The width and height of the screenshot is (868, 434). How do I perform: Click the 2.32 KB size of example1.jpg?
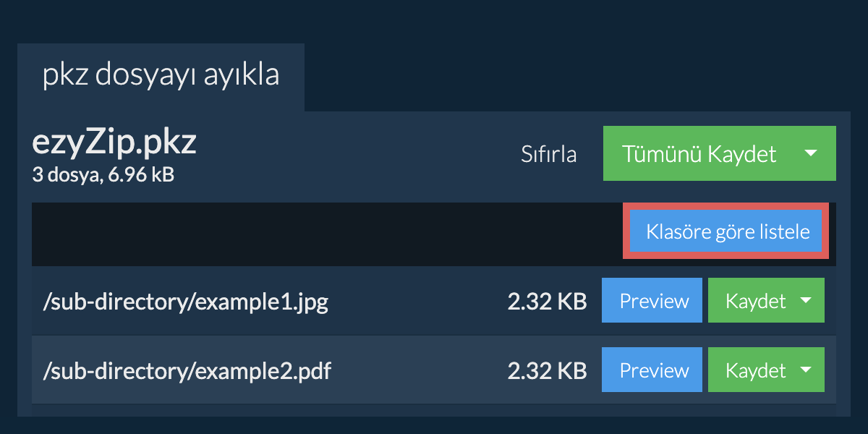pyautogui.click(x=547, y=302)
